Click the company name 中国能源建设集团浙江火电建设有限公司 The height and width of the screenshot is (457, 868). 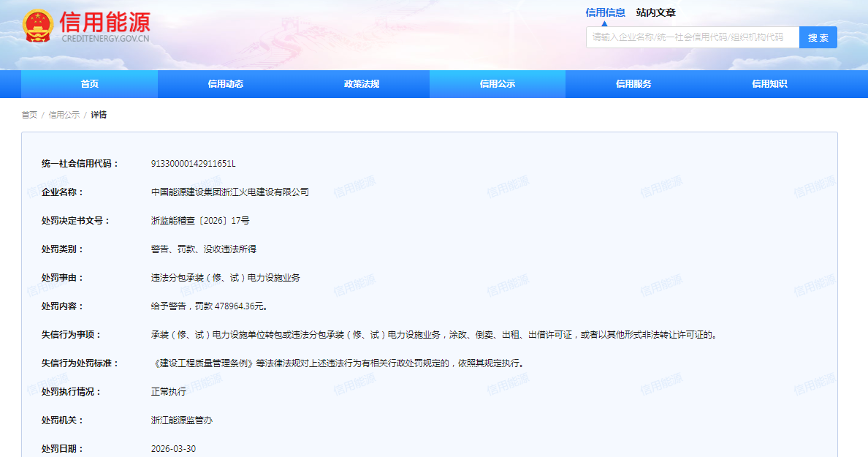229,192
